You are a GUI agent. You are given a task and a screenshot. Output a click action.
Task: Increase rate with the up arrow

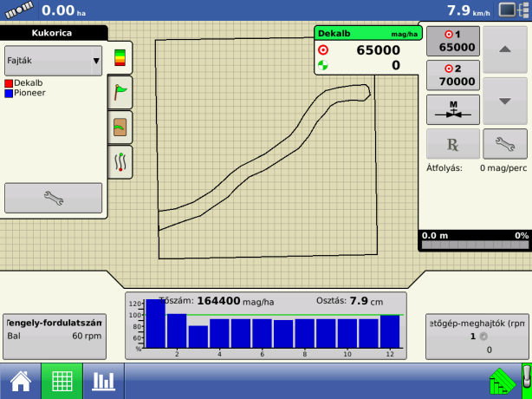[505, 49]
